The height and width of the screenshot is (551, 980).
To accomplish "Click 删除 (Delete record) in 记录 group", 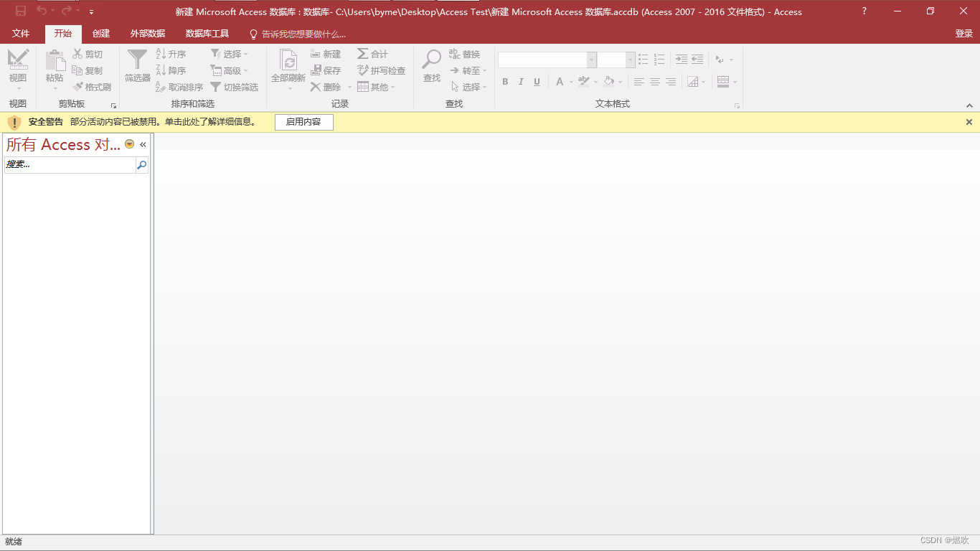I will tap(326, 87).
